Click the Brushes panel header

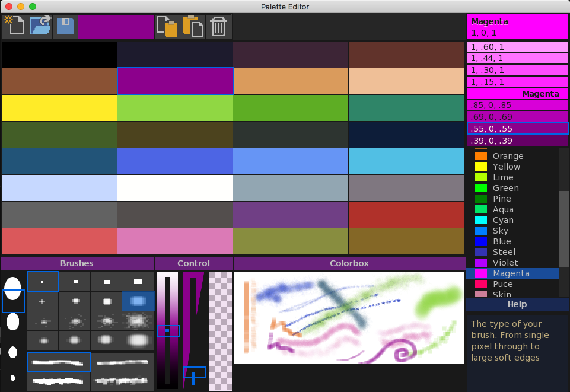coord(77,263)
